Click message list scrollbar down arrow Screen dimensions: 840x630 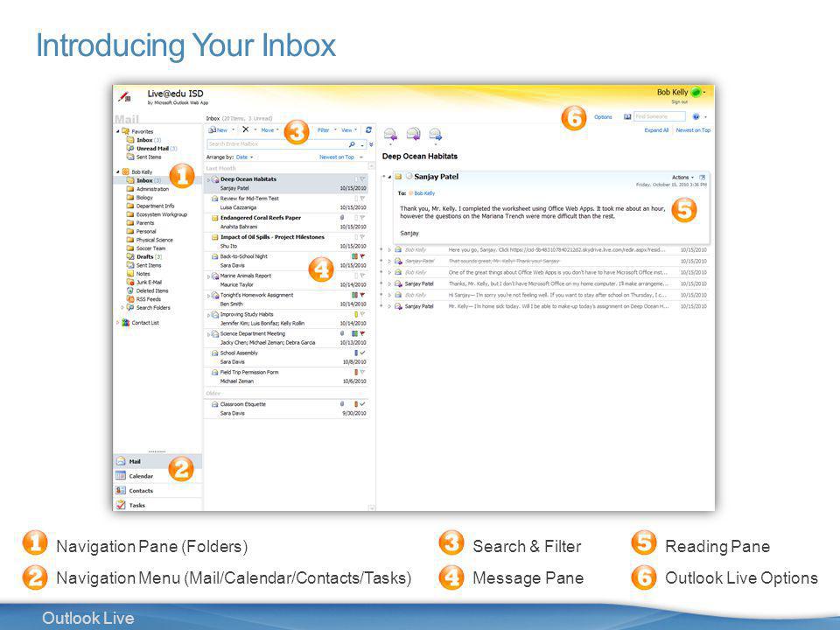coord(372,507)
